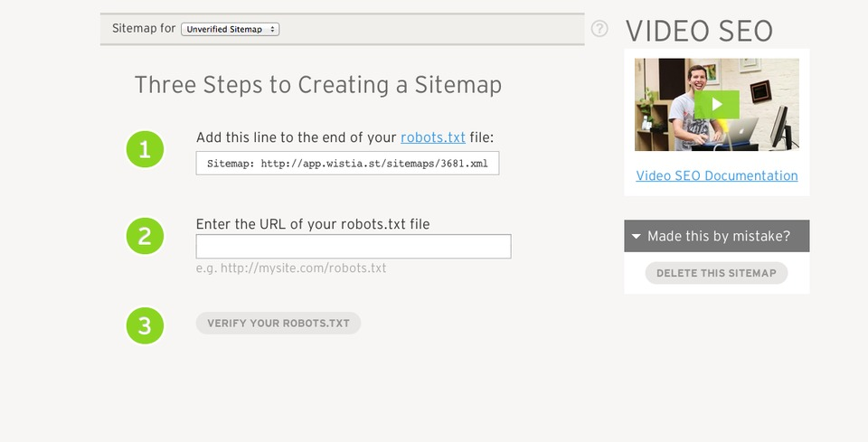Play the Video SEO tutorial video
Image resolution: width=868 pixels, height=442 pixels.
716,104
